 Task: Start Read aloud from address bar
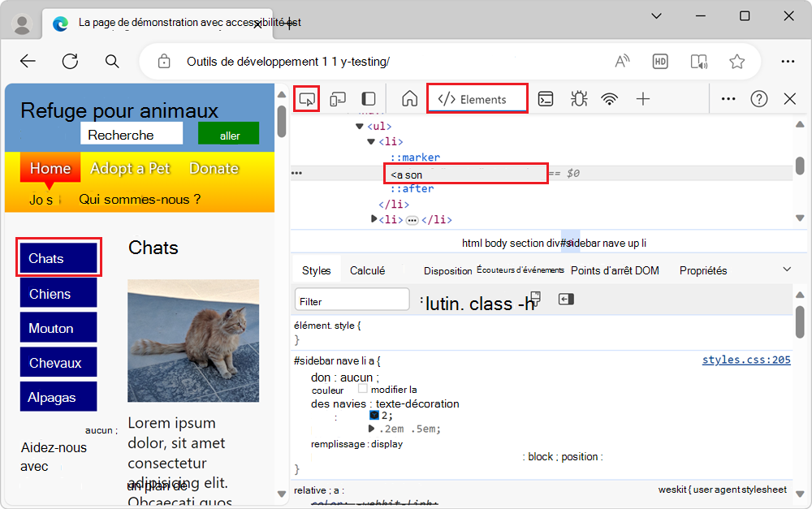(622, 61)
